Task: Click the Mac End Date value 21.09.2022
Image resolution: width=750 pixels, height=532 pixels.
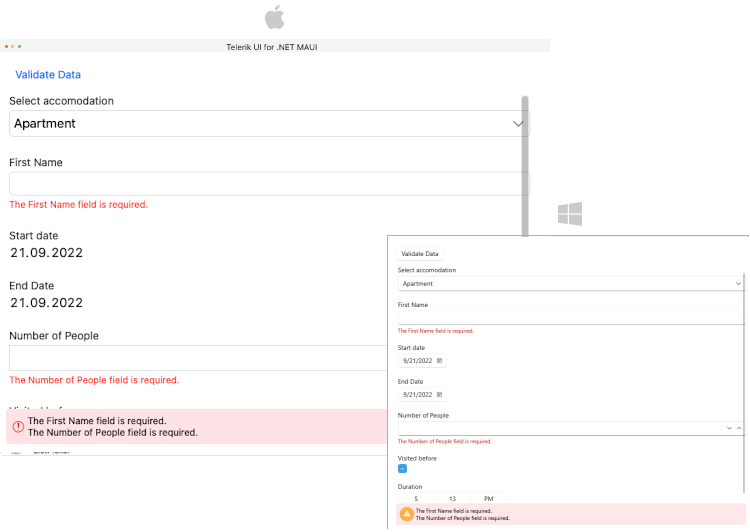Action: pos(46,303)
